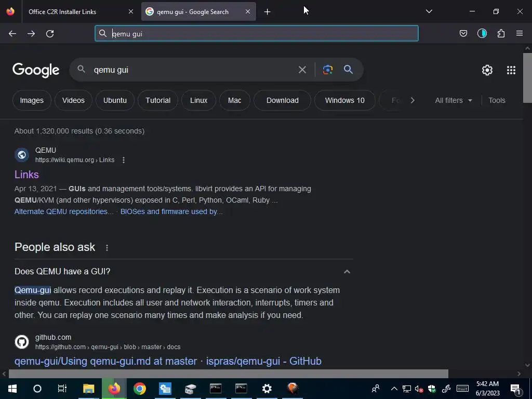Open the list all tabs chevron

point(429,11)
